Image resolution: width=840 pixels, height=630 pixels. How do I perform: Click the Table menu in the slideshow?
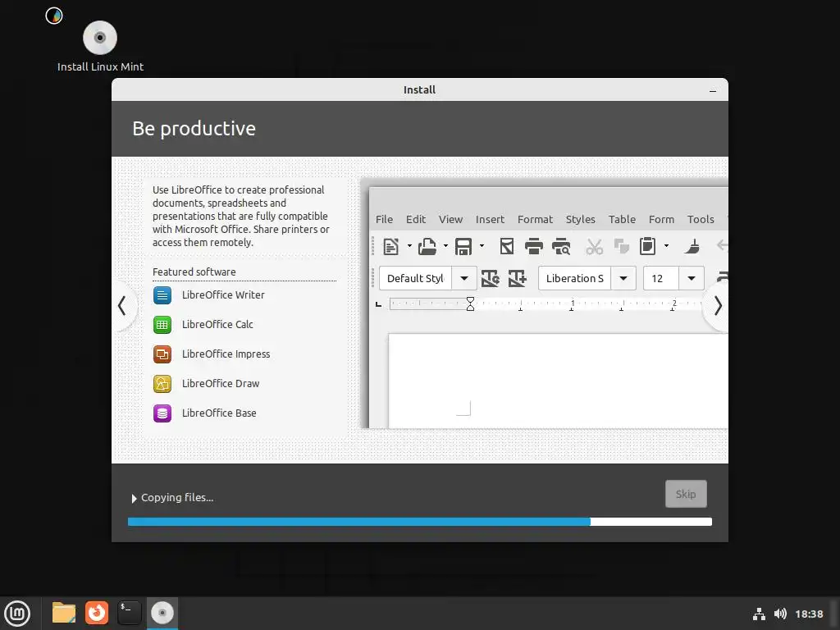pyautogui.click(x=622, y=219)
